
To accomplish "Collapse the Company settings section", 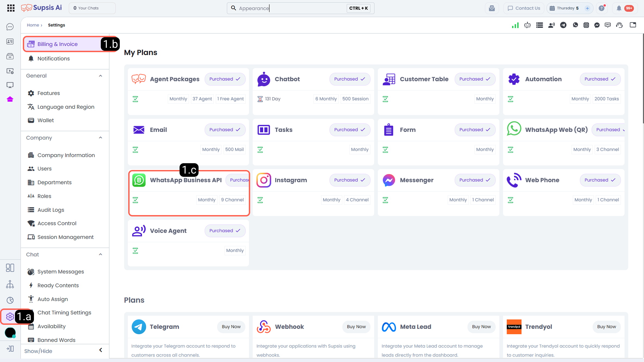I will (x=100, y=138).
